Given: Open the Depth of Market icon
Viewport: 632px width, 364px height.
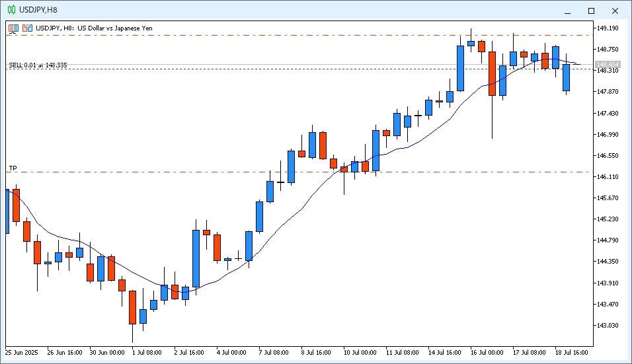Looking at the screenshot, I should (27, 28).
